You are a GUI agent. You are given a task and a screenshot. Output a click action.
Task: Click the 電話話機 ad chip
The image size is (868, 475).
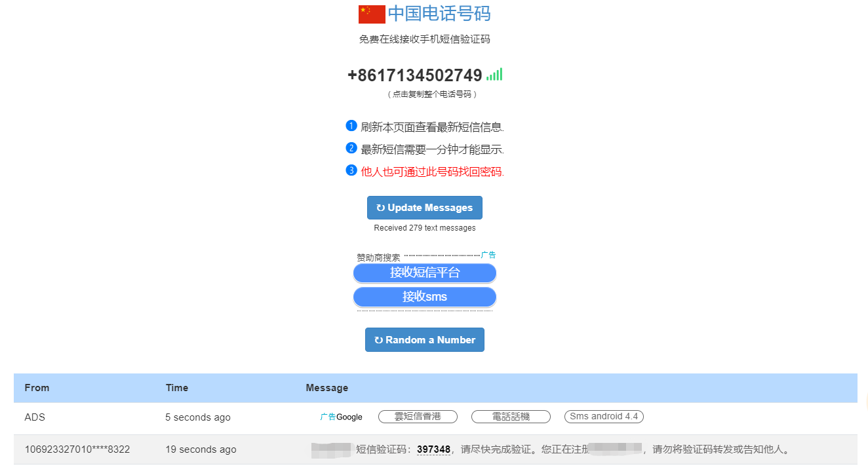click(x=511, y=416)
